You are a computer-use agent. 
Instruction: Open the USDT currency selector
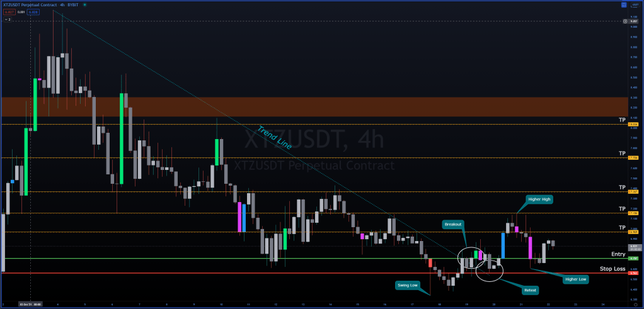[635, 5]
